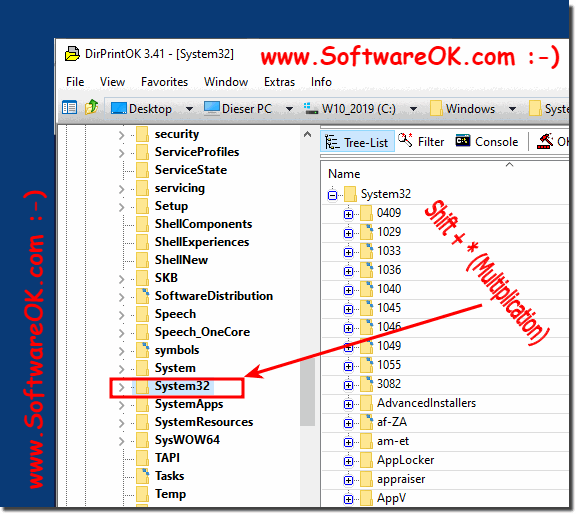Open the Favorites menu
Viewport: 576px width, 514px height.
point(164,82)
